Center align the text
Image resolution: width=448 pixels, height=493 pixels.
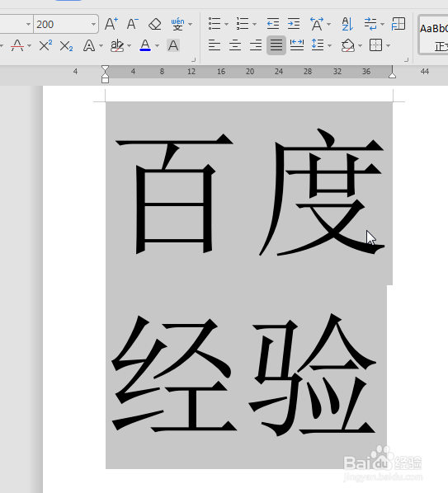tap(235, 45)
